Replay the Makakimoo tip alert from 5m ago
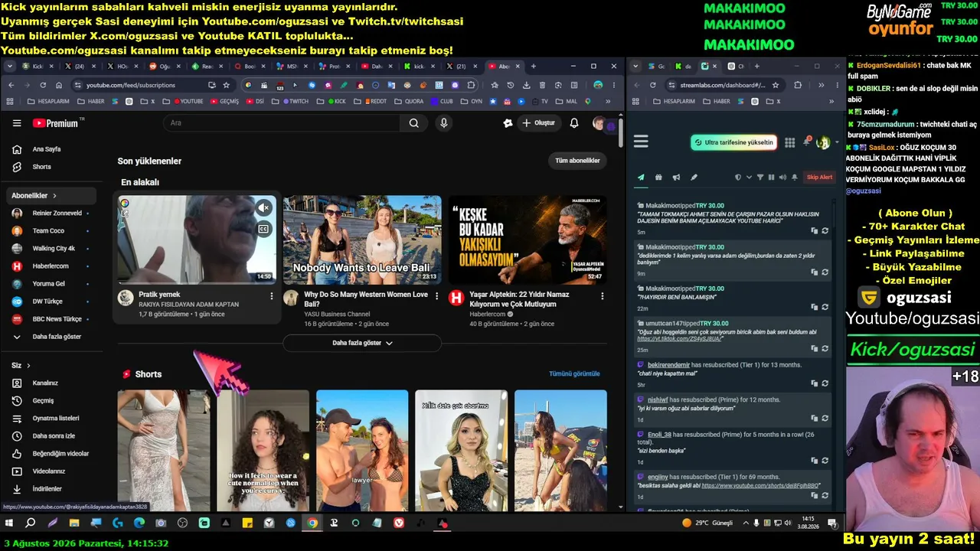This screenshot has height=551, width=980. tap(825, 230)
